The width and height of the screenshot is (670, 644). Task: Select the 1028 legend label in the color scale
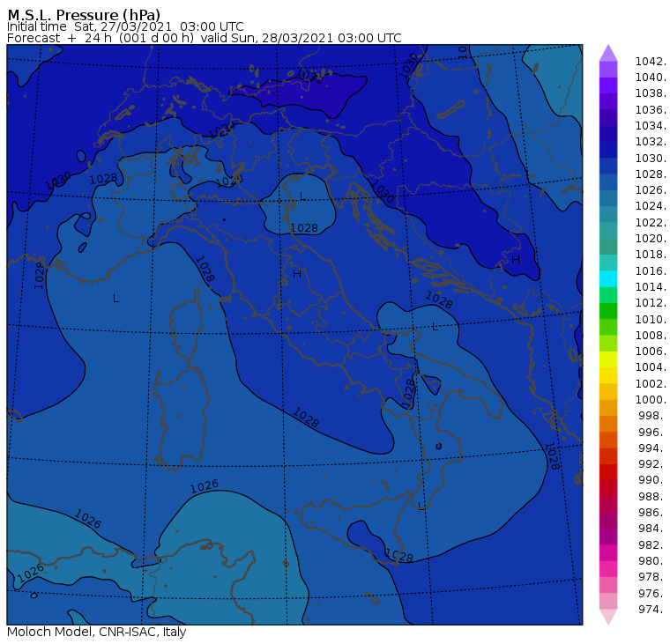coord(651,174)
